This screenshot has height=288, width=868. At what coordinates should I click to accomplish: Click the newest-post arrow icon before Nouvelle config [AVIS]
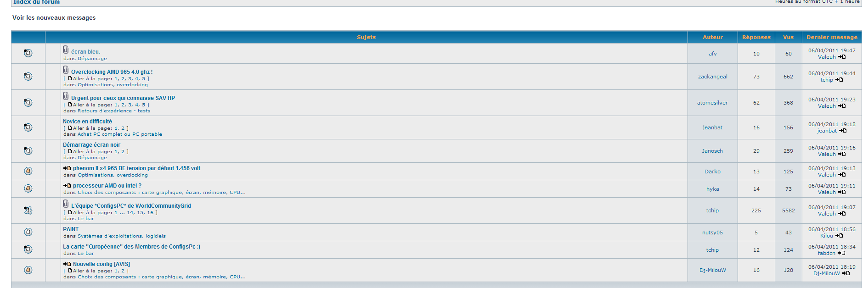coord(67,264)
